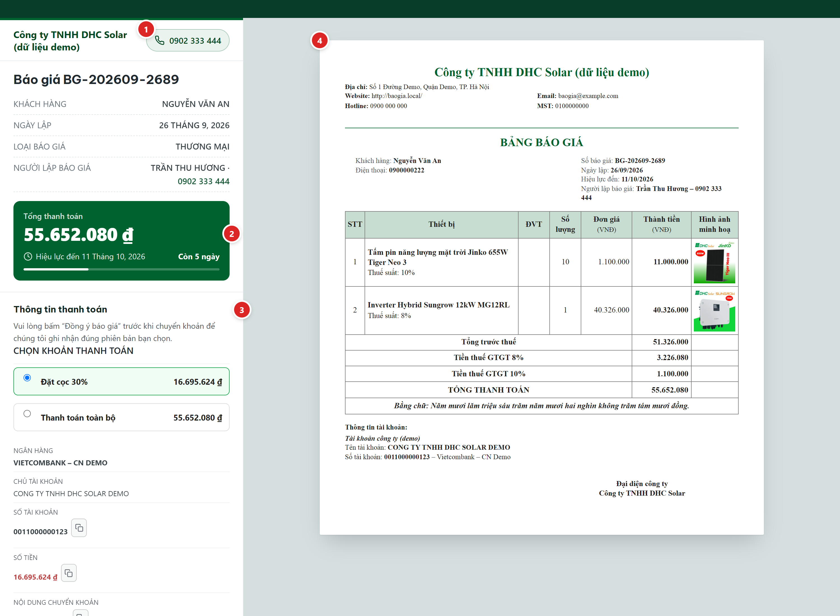840x616 pixels.
Task: Click the Tiền thuế GTGT 8% value 3.226.080
Action: pyautogui.click(x=672, y=358)
